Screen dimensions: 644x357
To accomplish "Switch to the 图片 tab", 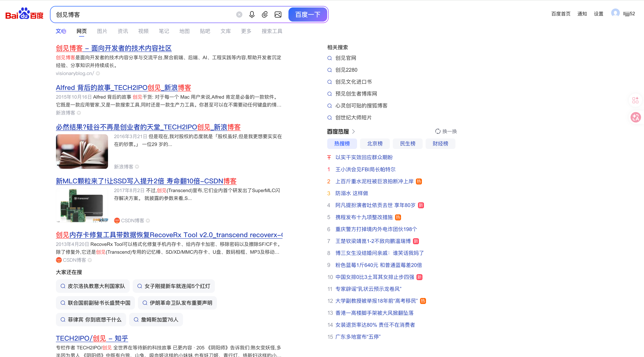I will pyautogui.click(x=102, y=31).
